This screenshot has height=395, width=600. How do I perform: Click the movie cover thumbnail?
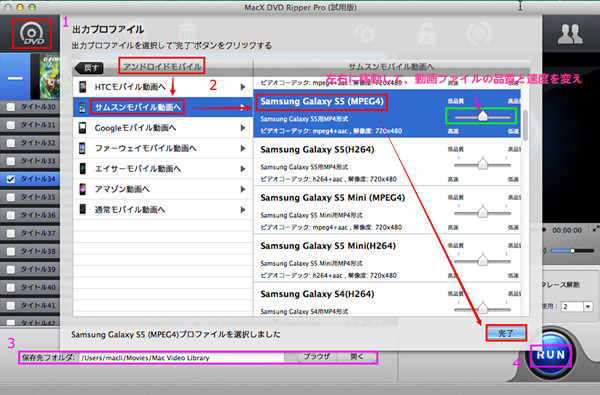(51, 77)
